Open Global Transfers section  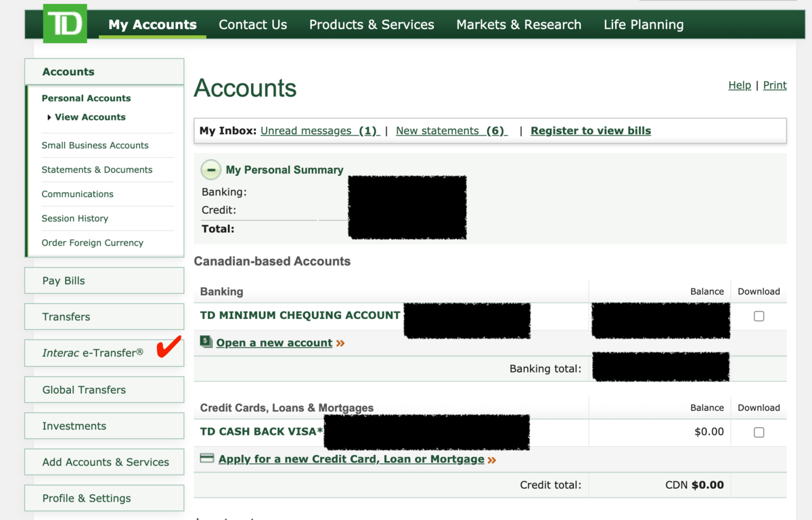click(x=104, y=389)
